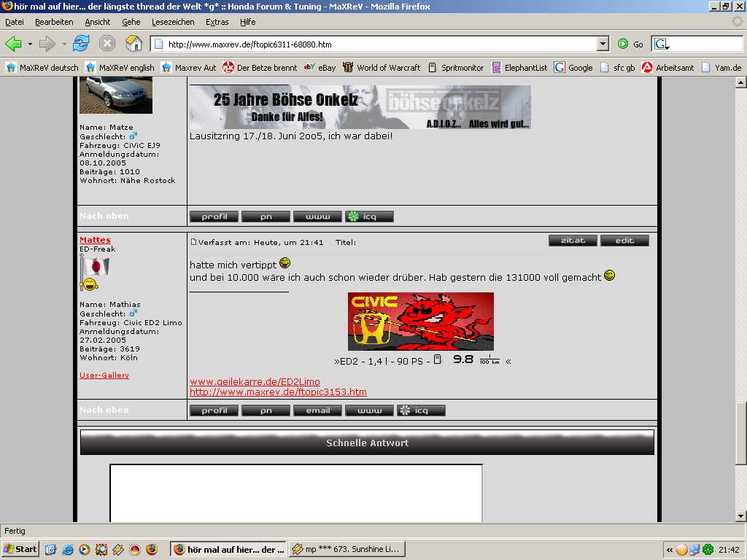
Task: Open Mattes' profil button
Action: (214, 411)
